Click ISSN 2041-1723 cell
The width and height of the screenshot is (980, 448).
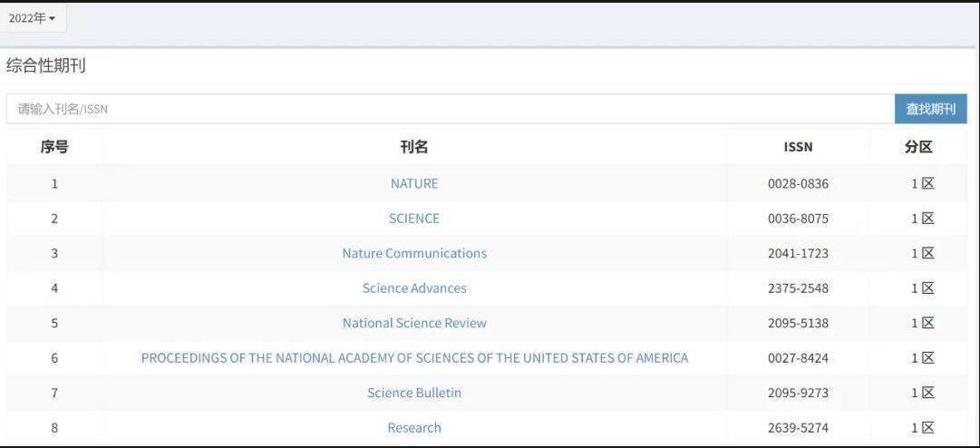pos(798,253)
